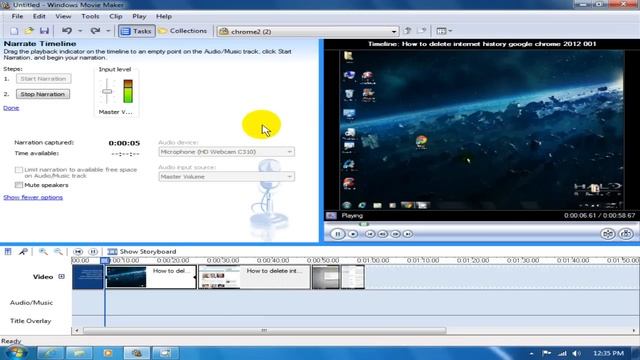The width and height of the screenshot is (640, 360).
Task: Open the Play menu
Action: click(x=139, y=16)
